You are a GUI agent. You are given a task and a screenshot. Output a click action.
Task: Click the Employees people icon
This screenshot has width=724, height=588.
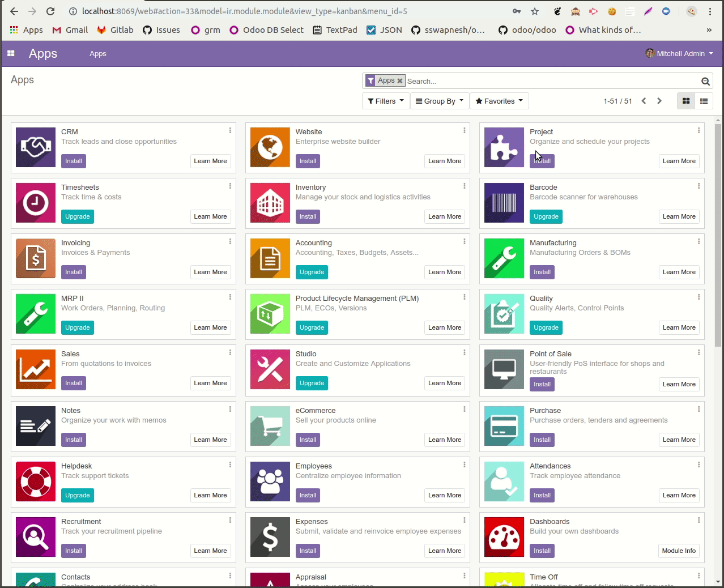pos(270,482)
